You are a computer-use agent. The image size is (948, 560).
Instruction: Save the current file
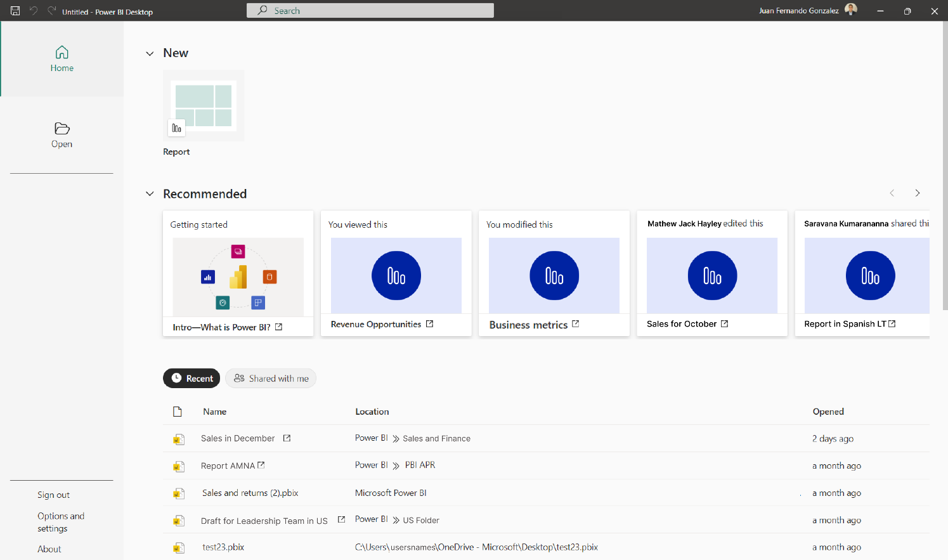point(15,10)
